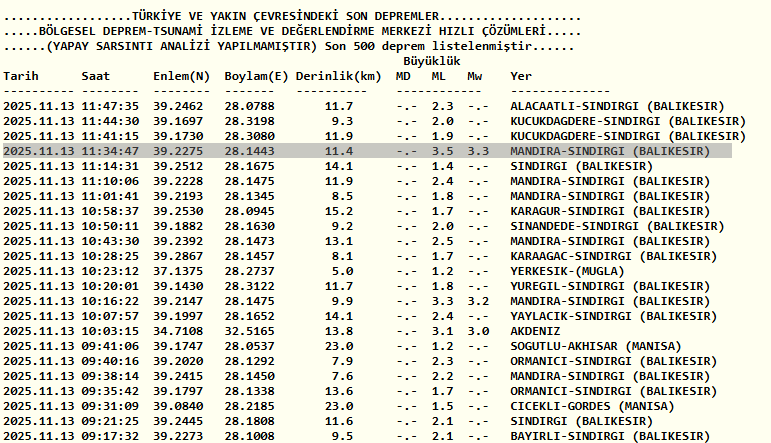This screenshot has height=443, width=771.
Task: Click the 'Son 500 deprem listelenmiştir' note
Action: coord(428,47)
